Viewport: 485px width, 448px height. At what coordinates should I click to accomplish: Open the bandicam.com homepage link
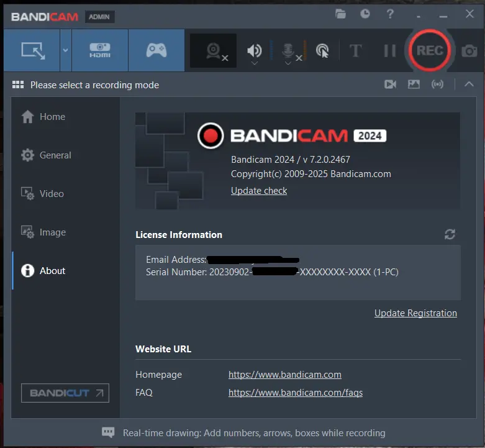click(285, 375)
